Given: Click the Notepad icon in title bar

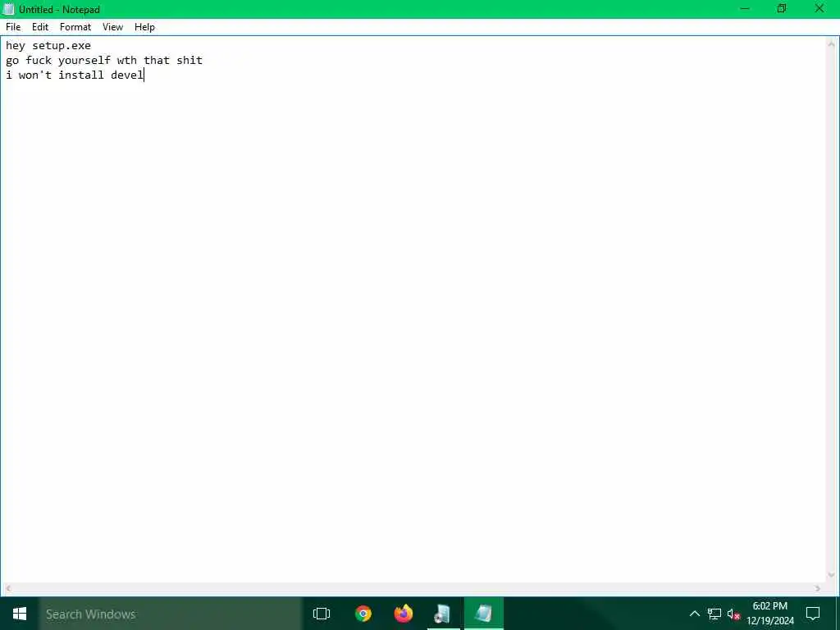Looking at the screenshot, I should pyautogui.click(x=8, y=9).
